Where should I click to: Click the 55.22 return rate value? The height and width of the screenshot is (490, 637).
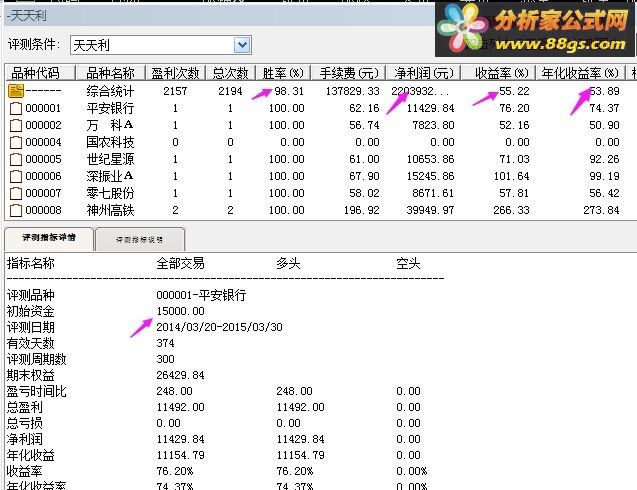514,91
